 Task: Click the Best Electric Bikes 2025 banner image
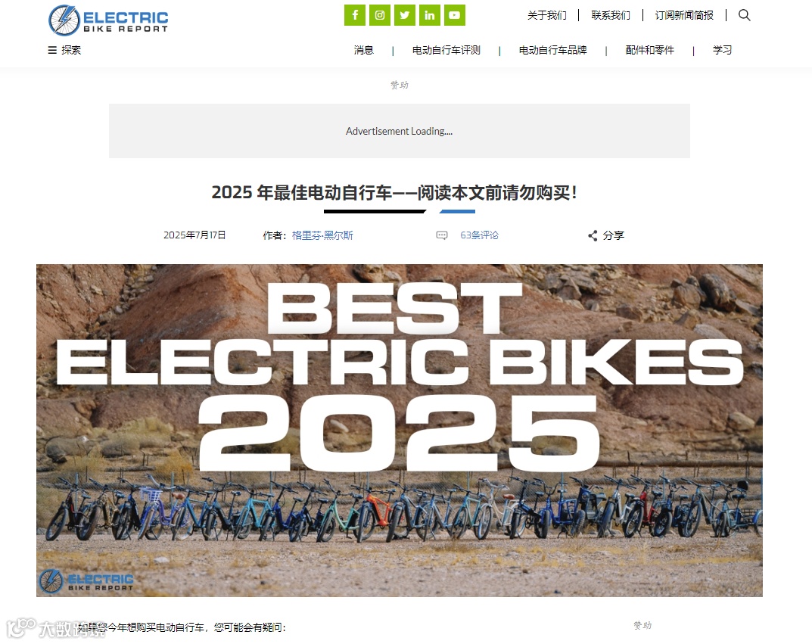(x=400, y=430)
